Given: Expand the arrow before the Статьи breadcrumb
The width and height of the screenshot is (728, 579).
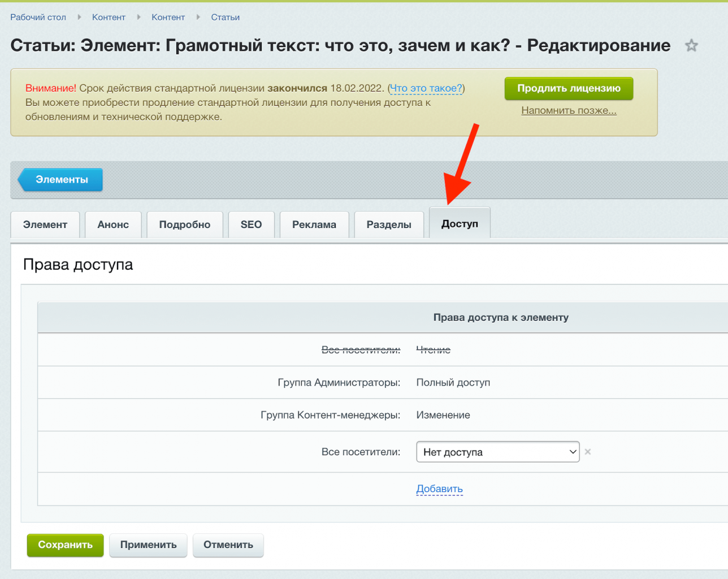Looking at the screenshot, I should 198,18.
